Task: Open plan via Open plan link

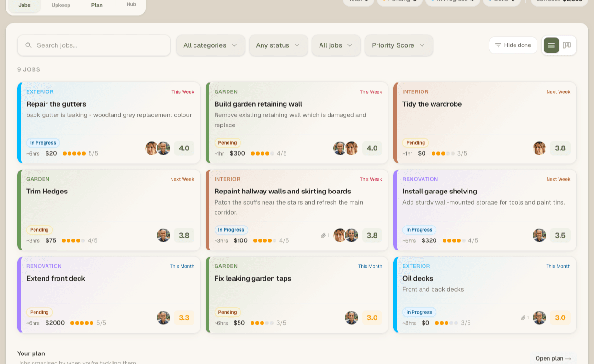Action: (x=553, y=358)
